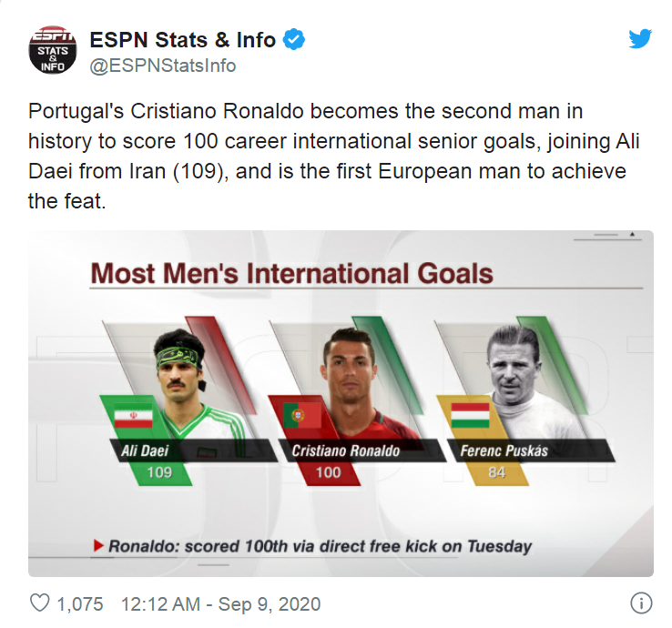Visit the @ESPNStatsInfo handle link
Screen dimensions: 672x628
[x=163, y=66]
